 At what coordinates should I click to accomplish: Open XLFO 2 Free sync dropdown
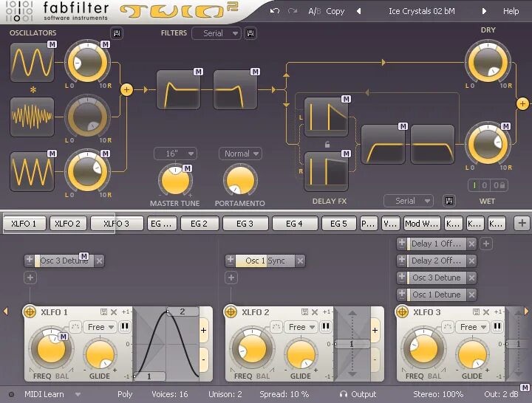pos(301,327)
